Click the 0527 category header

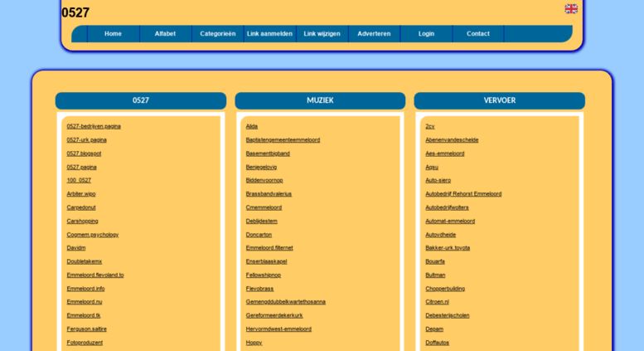tap(141, 100)
